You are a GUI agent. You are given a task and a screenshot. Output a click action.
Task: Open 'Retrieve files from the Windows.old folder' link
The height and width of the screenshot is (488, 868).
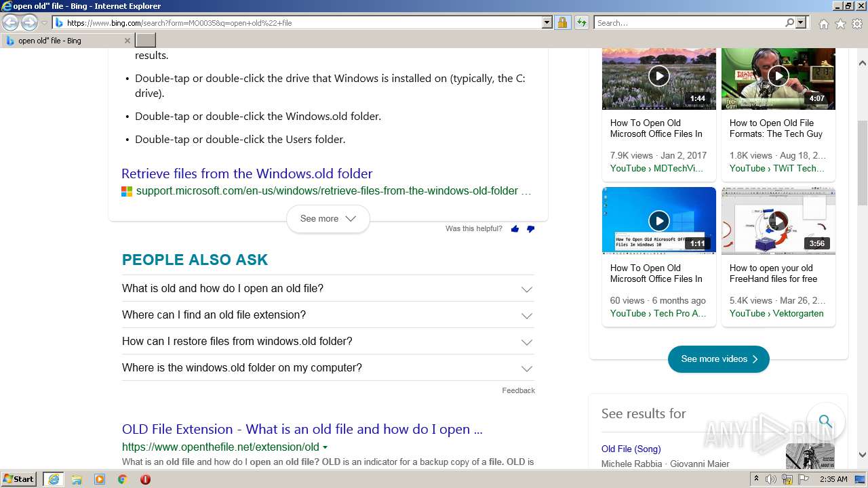(247, 174)
